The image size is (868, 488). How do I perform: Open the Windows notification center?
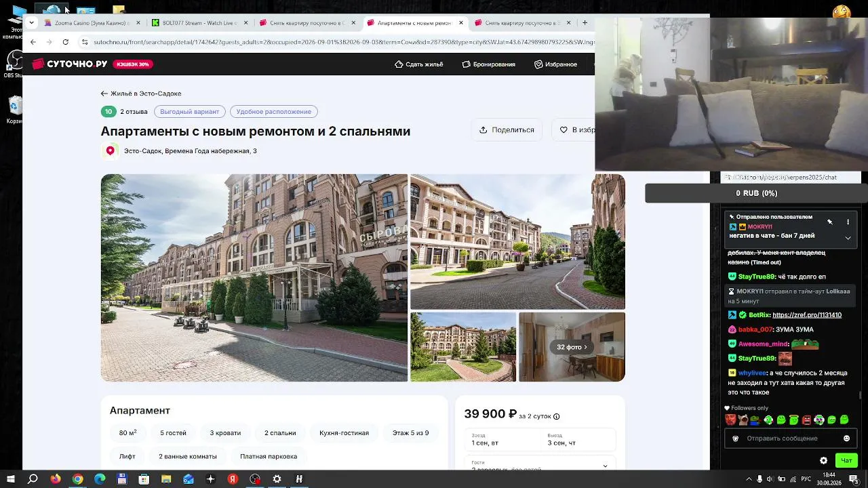(854, 479)
